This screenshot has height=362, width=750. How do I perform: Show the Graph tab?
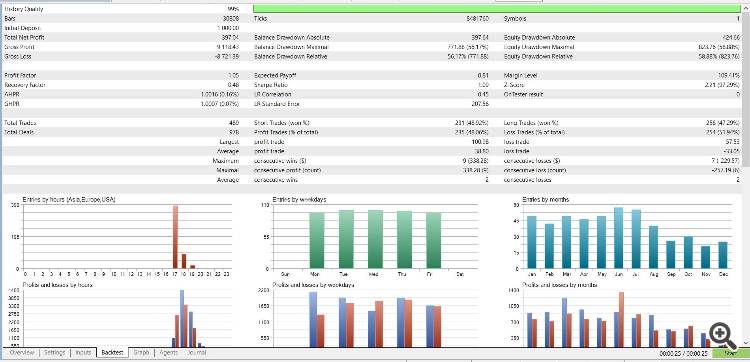pyautogui.click(x=142, y=353)
